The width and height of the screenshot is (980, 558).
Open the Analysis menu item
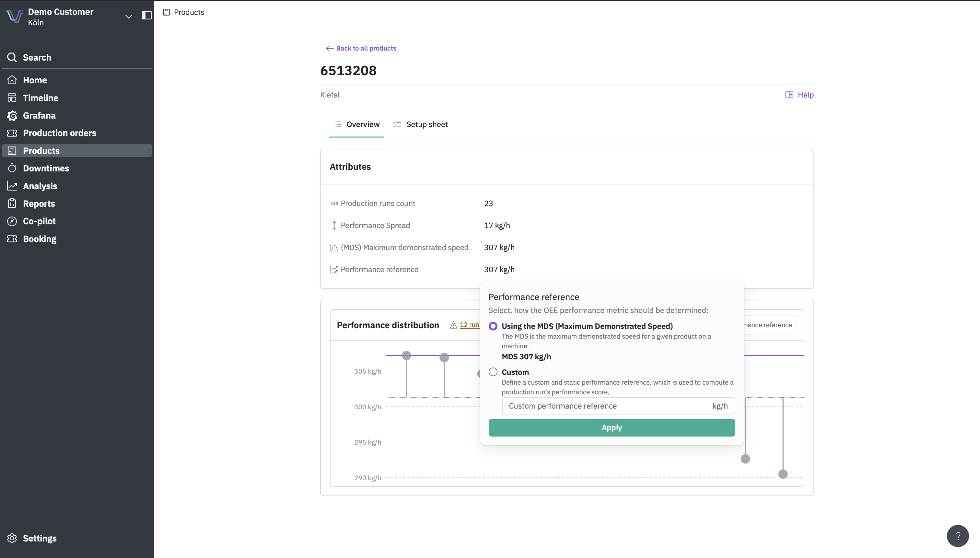(x=77, y=186)
